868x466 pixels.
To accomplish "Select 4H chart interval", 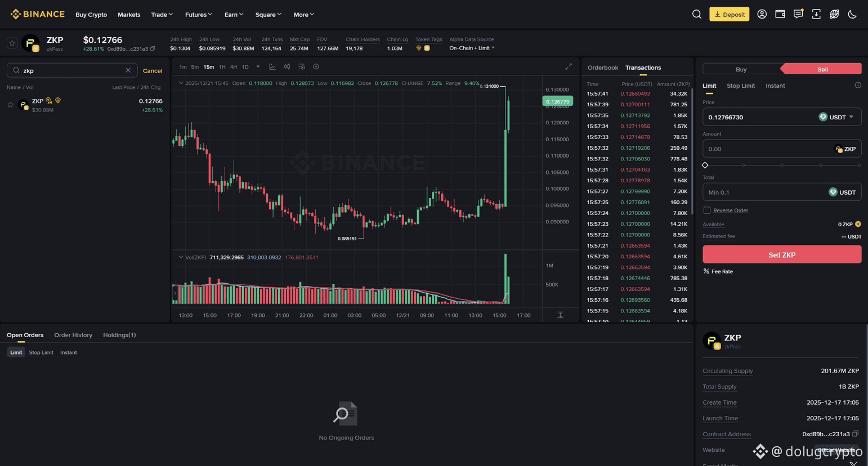I will point(234,67).
